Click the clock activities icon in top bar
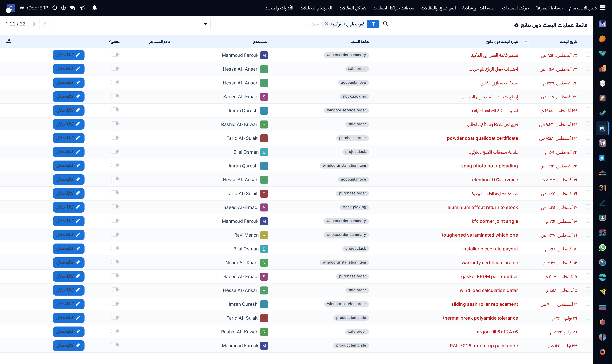 click(x=55, y=8)
